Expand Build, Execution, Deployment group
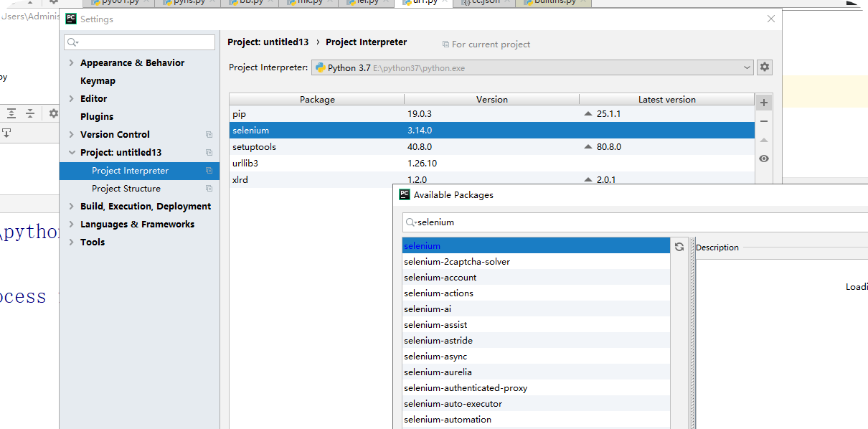 point(71,207)
